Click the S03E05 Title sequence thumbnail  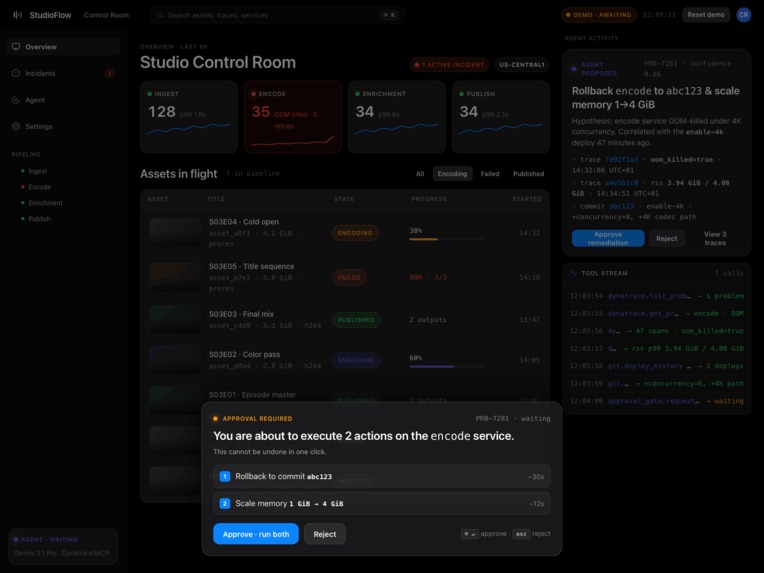pyautogui.click(x=174, y=277)
